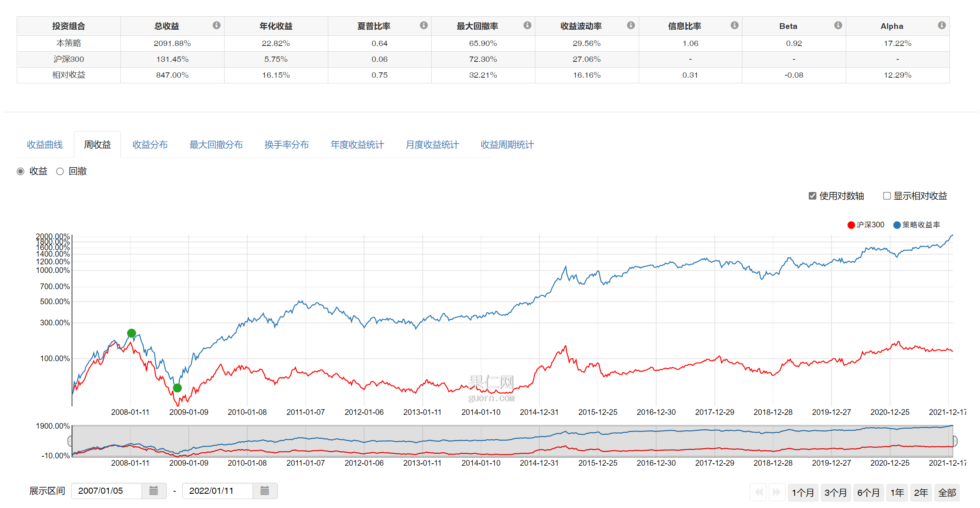Toggle 策略收益率 series in chart legend
Viewport: 980px width, 508px height.
pos(917,225)
